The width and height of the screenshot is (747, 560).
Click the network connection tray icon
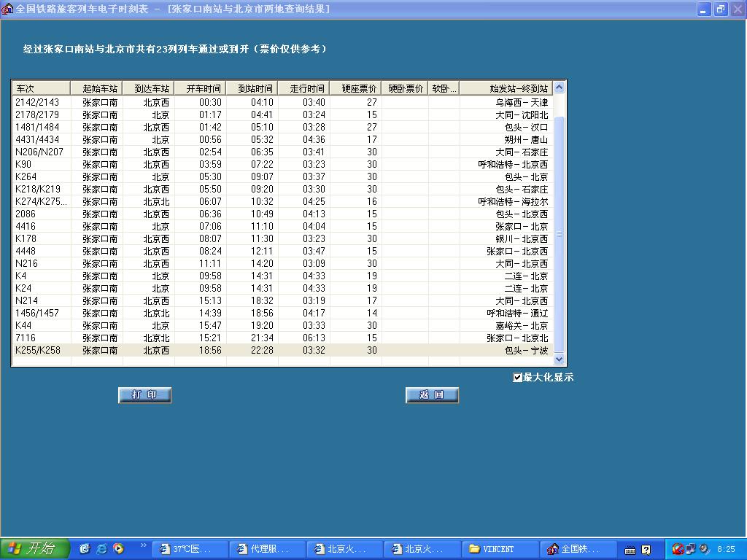pos(690,549)
